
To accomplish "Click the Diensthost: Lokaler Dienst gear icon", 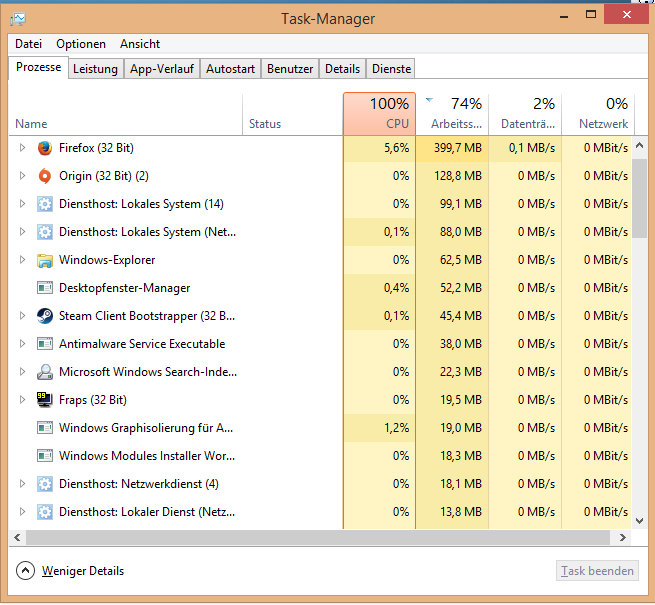I will (x=45, y=512).
